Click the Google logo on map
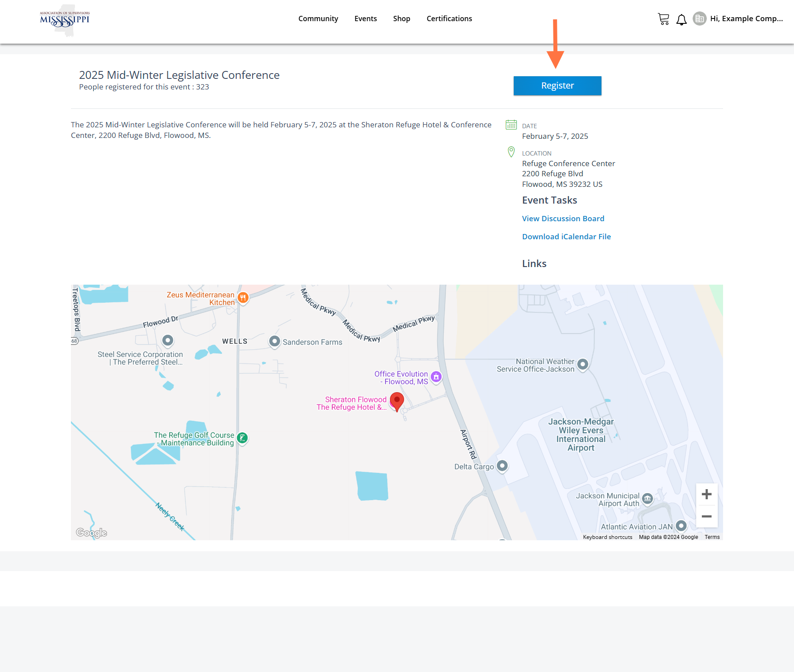This screenshot has height=672, width=794. (x=92, y=533)
